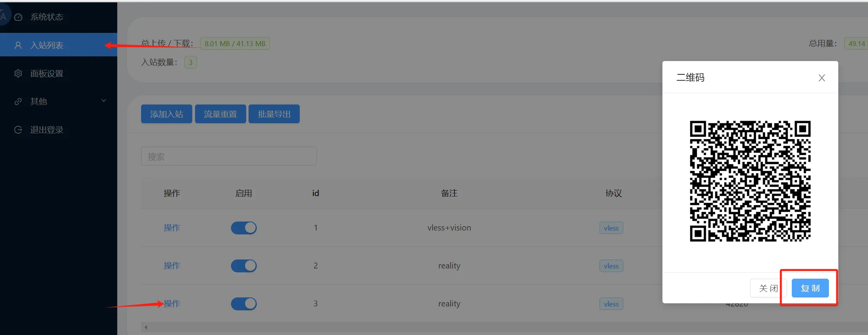Click the 批量导出 button
The height and width of the screenshot is (335, 868).
click(x=274, y=114)
